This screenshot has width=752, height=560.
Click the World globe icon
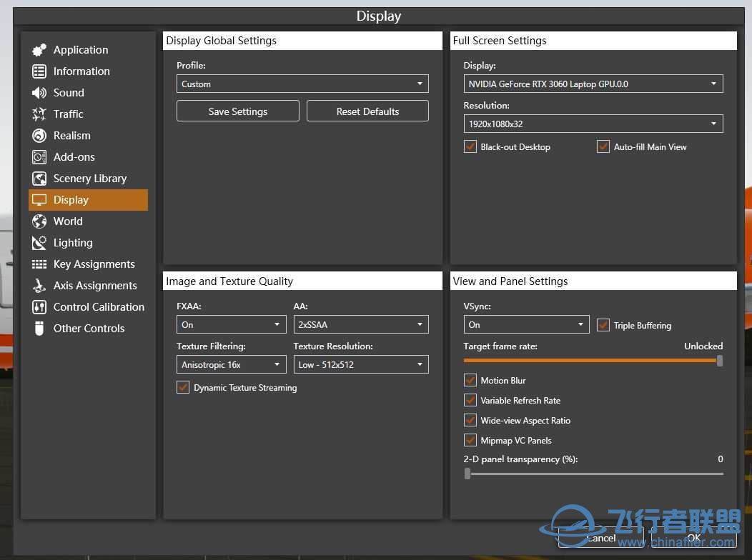(x=39, y=221)
